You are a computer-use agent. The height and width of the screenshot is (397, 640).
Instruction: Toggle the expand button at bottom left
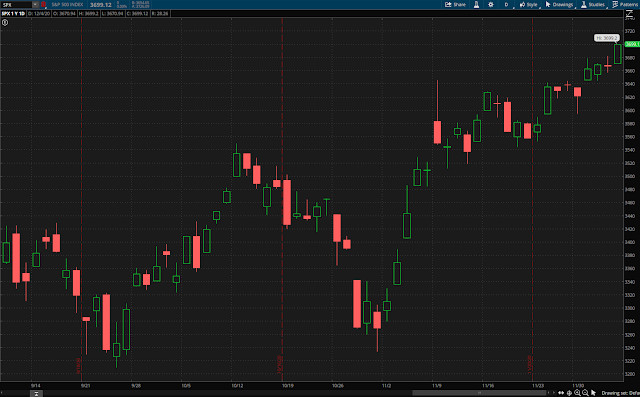(x=36, y=393)
